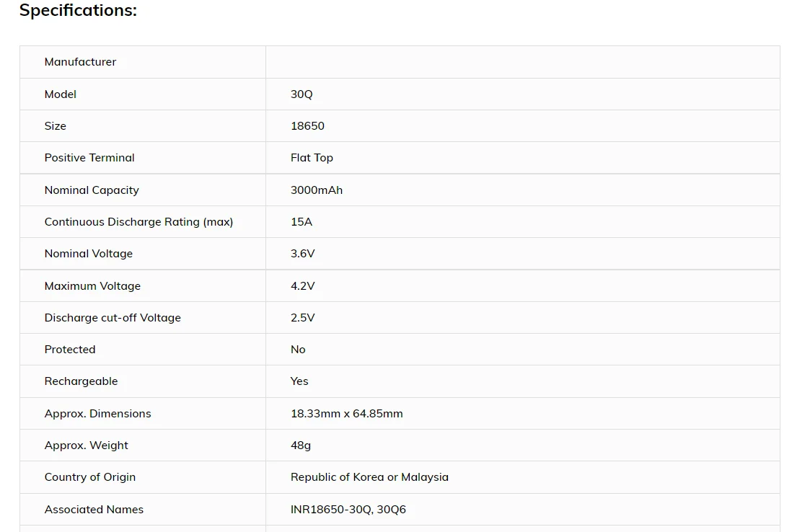792x532 pixels.
Task: Click the 48g weight value
Action: pos(301,445)
